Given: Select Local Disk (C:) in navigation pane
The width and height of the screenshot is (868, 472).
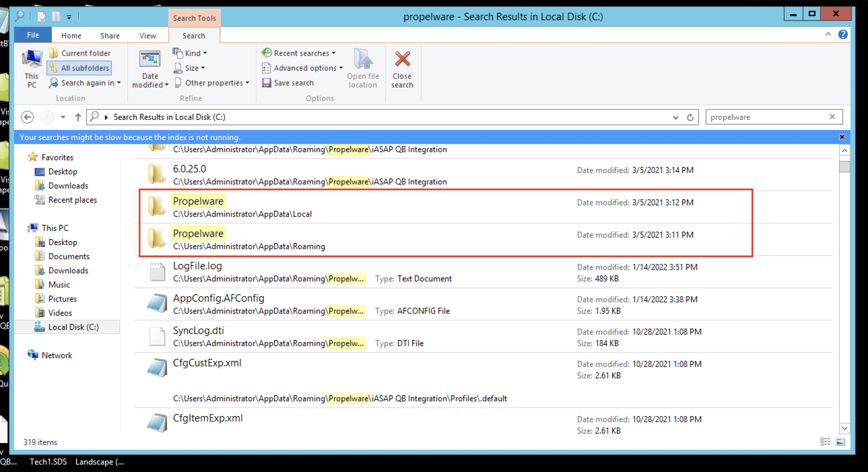Looking at the screenshot, I should 67,327.
